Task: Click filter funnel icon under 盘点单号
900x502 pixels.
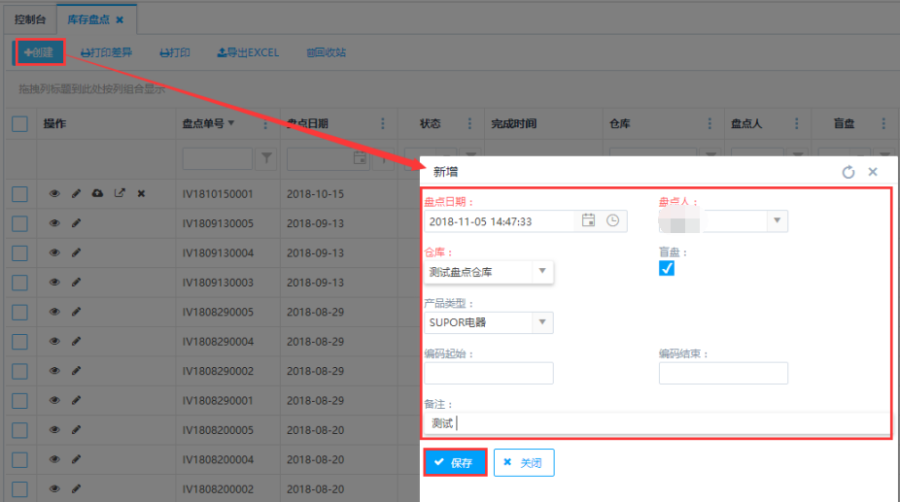Action: (x=267, y=158)
